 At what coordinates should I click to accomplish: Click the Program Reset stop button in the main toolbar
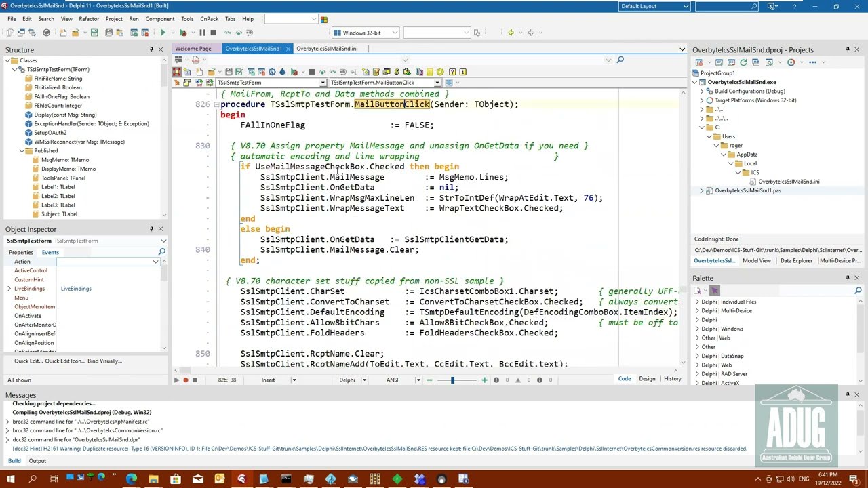pos(213,33)
